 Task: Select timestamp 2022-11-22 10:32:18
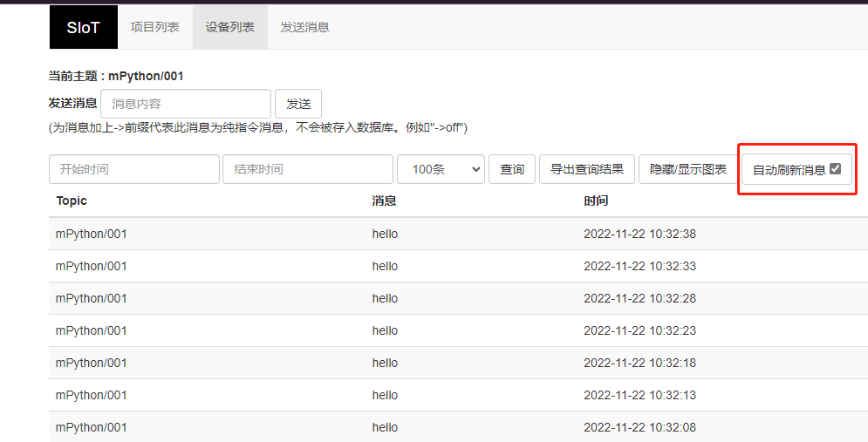tap(640, 363)
